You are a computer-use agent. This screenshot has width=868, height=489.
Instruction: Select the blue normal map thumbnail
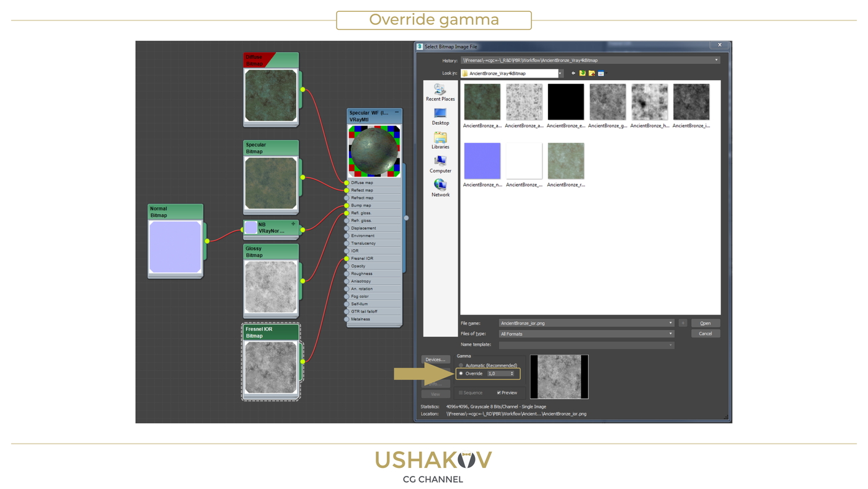tap(482, 161)
